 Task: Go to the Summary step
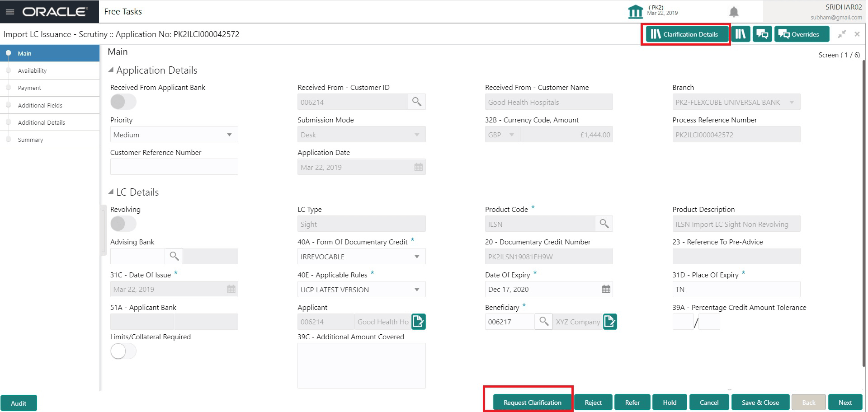(x=50, y=140)
